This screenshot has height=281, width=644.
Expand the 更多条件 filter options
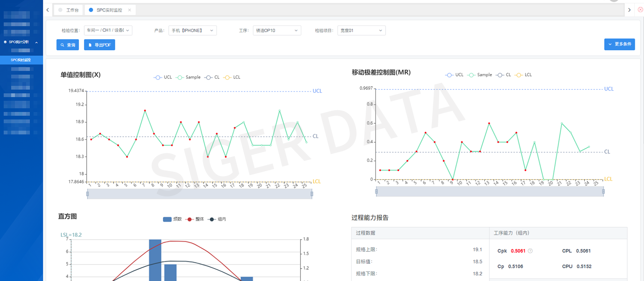619,44
